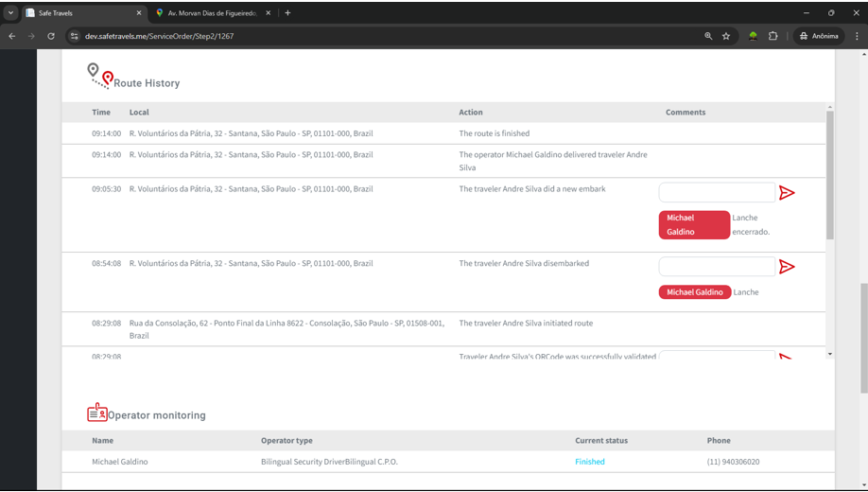Click comment input field for 09:05:30 entry
The height and width of the screenshot is (492, 868).
coord(716,193)
